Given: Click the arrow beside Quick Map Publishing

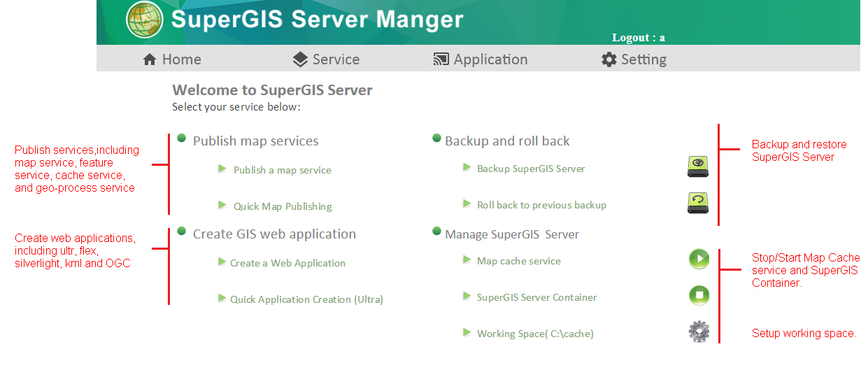Looking at the screenshot, I should [x=222, y=205].
